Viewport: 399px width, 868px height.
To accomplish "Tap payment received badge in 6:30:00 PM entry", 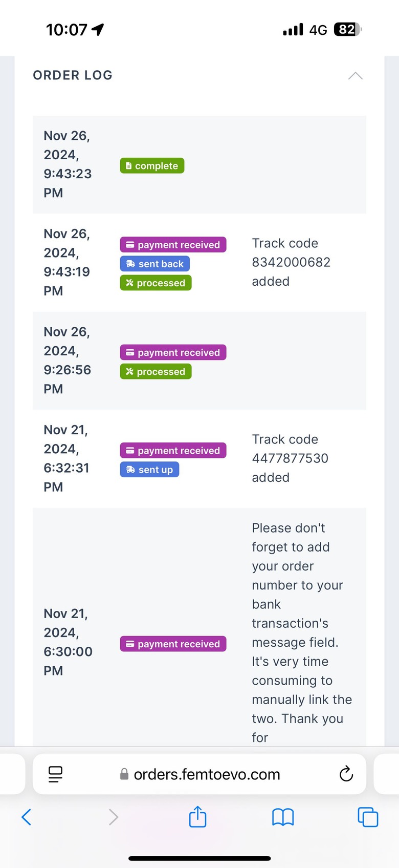I will coord(173,644).
